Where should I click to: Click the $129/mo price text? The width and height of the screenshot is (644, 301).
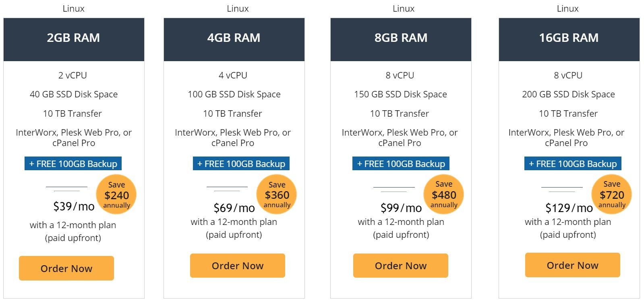click(x=569, y=208)
